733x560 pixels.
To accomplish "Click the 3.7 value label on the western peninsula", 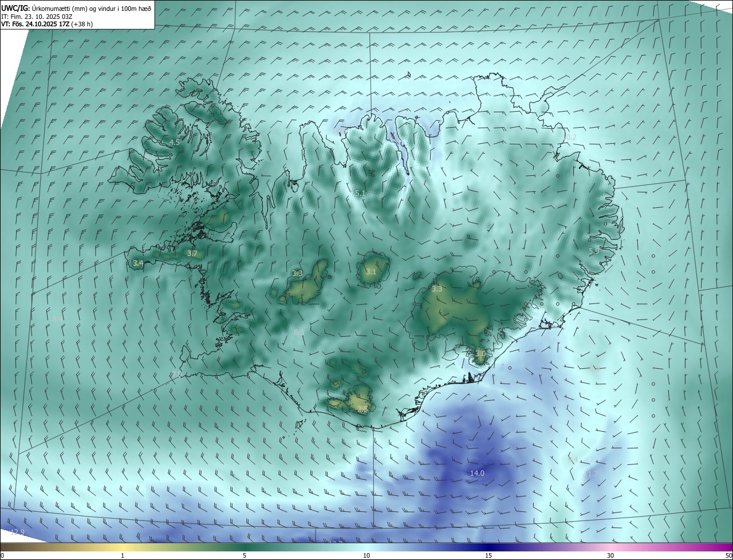I will [x=192, y=253].
